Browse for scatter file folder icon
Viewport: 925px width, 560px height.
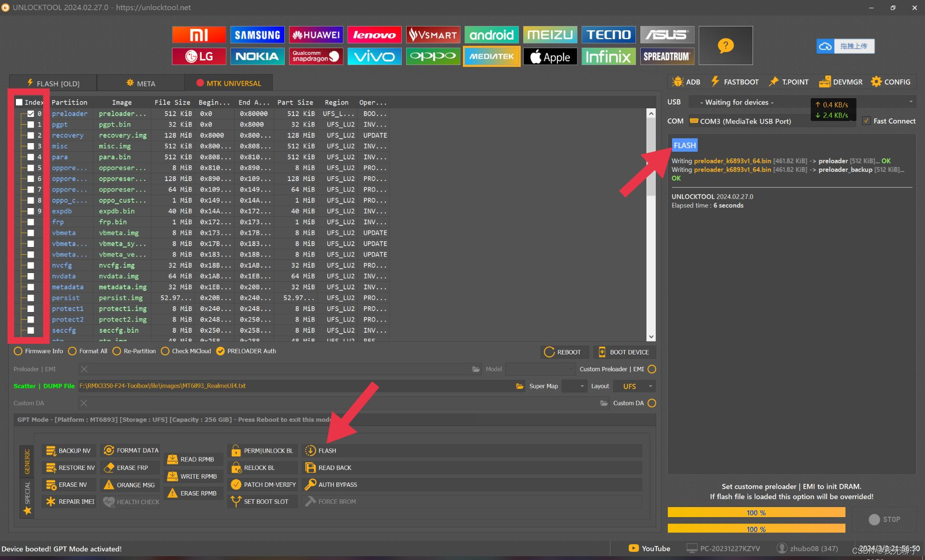519,386
